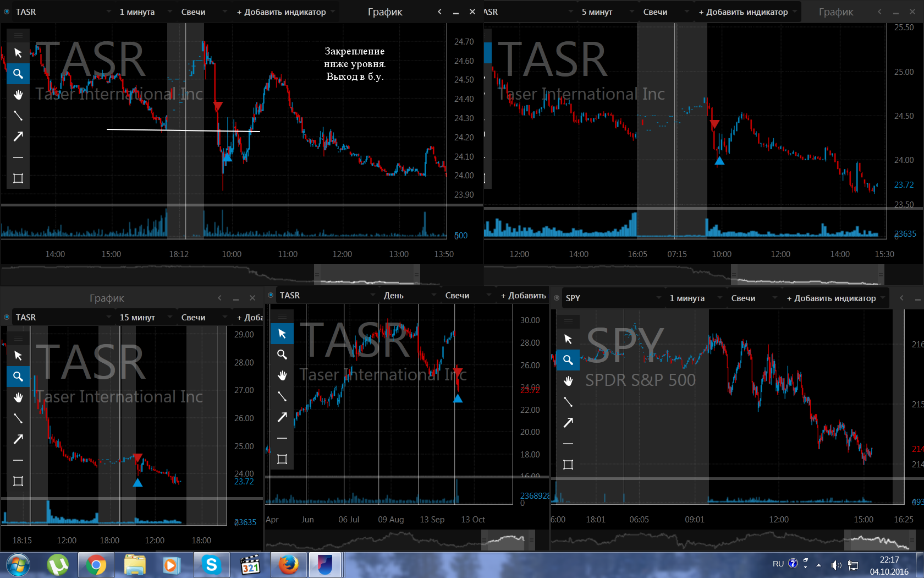Open the 'Свечи' dropdown in the daily chart
This screenshot has width=924, height=578.
[x=468, y=295]
